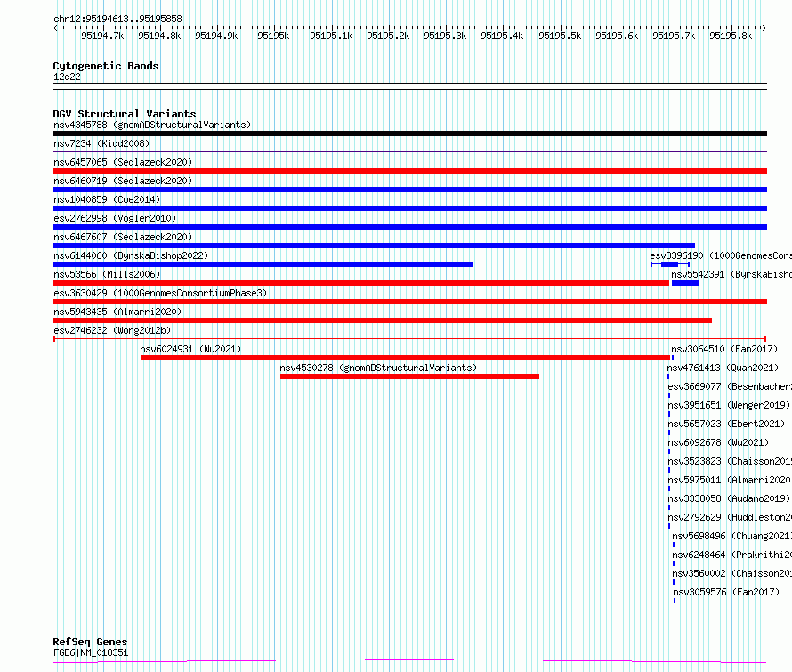Click the blue nsv6467607 variant bar

click(374, 246)
